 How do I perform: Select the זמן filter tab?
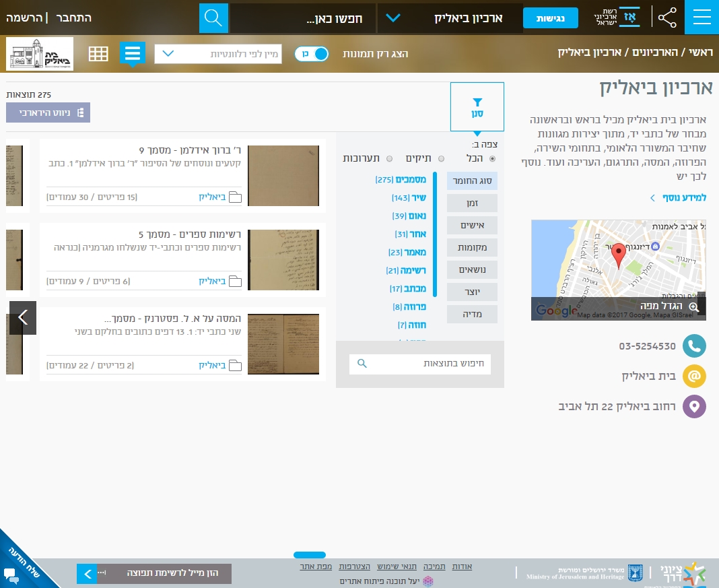(473, 203)
